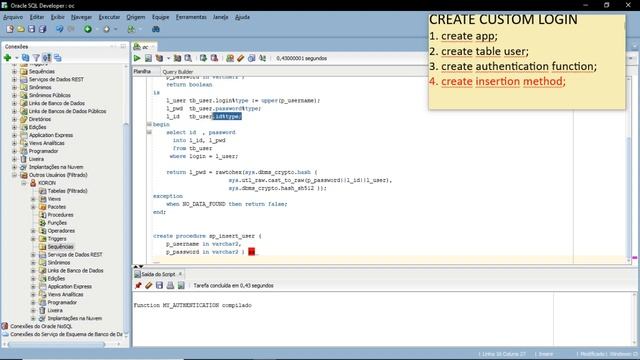This screenshot has height=360, width=640.
Task: Click the Rollback icon in worksheet toolbar
Action: click(x=214, y=58)
